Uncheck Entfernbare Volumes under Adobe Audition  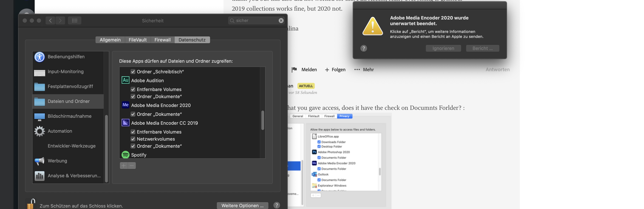pyautogui.click(x=133, y=90)
